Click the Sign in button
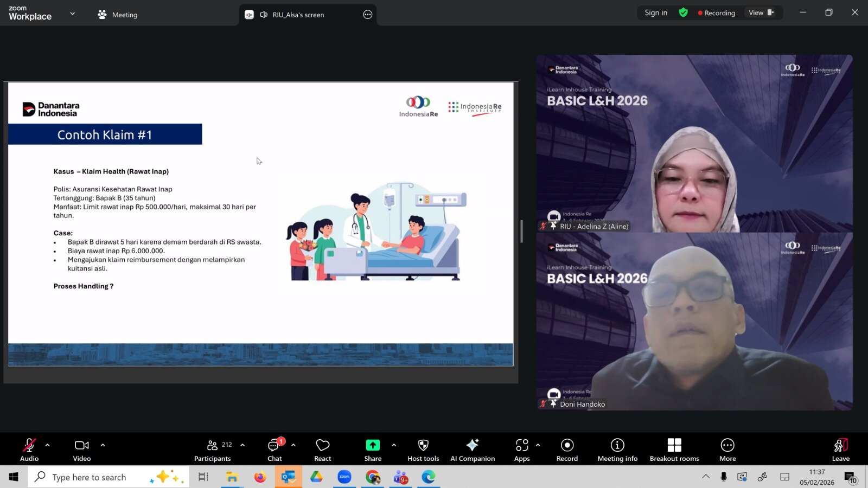 point(656,12)
